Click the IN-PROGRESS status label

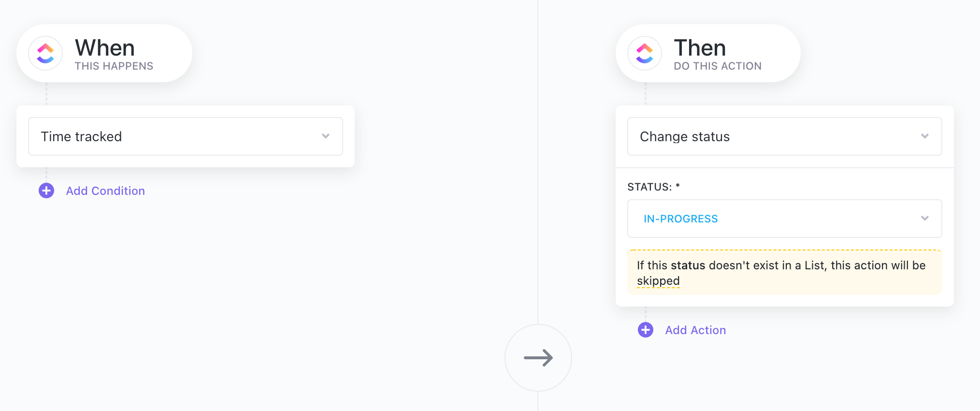click(680, 218)
